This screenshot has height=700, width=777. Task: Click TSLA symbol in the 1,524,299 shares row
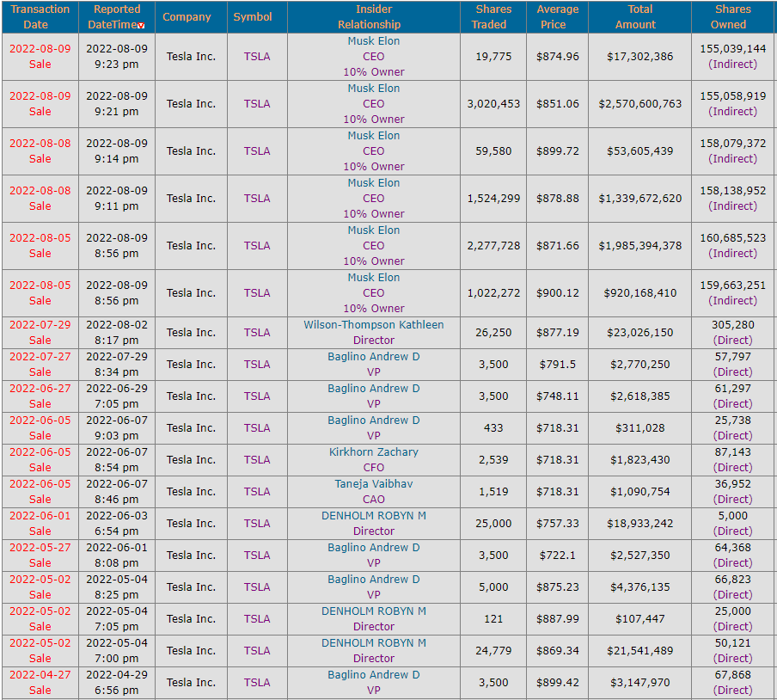(x=257, y=199)
